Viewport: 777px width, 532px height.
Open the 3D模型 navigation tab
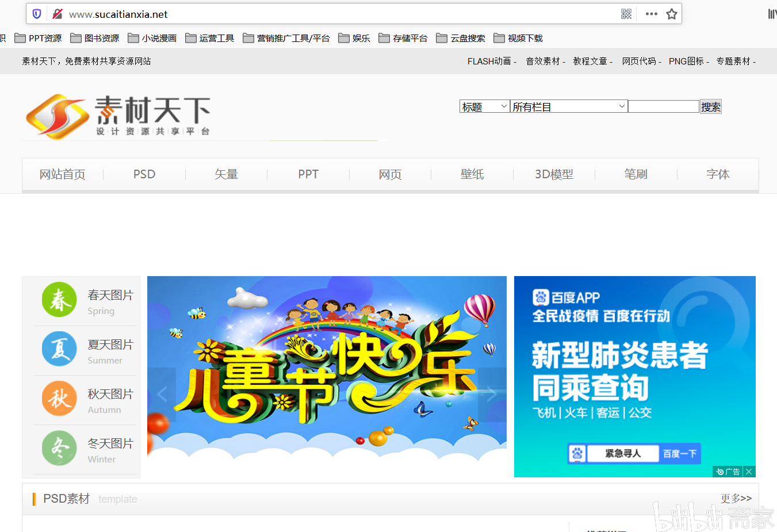tap(554, 174)
